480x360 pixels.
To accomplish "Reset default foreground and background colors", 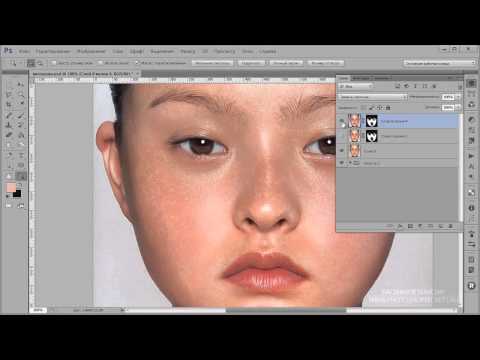I will point(8,196).
